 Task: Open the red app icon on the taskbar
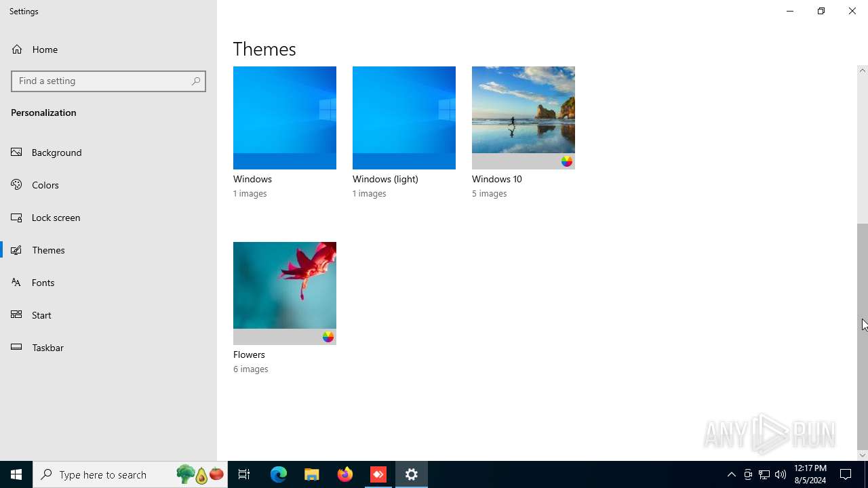[x=378, y=474]
